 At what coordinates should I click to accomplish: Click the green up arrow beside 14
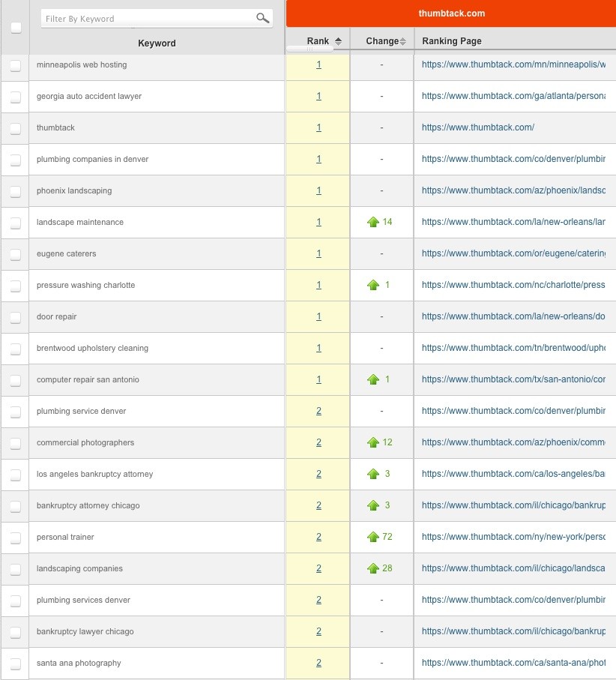[x=374, y=222]
